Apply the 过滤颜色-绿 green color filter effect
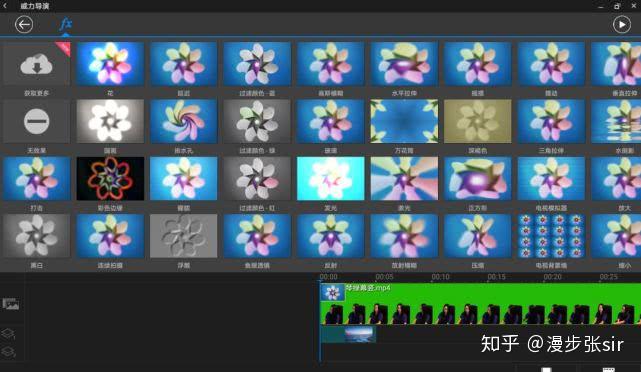 (257, 121)
